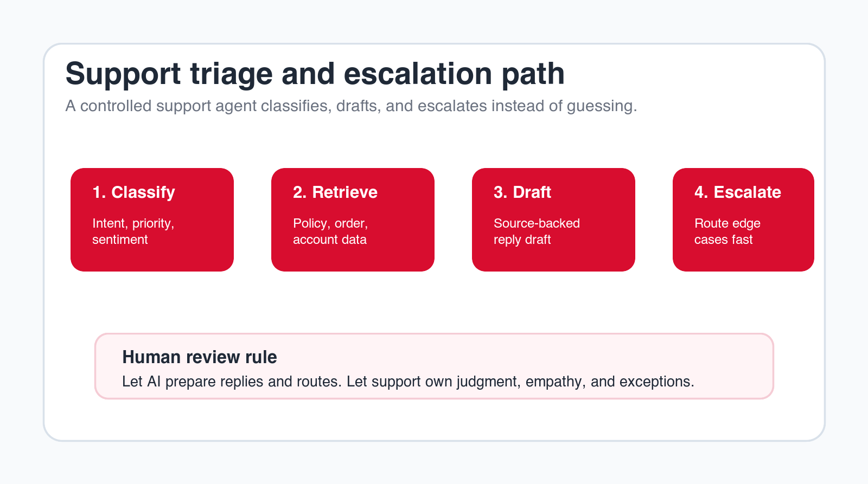The height and width of the screenshot is (484, 868).
Task: Click the "Human review rule" callout box
Action: [x=434, y=366]
